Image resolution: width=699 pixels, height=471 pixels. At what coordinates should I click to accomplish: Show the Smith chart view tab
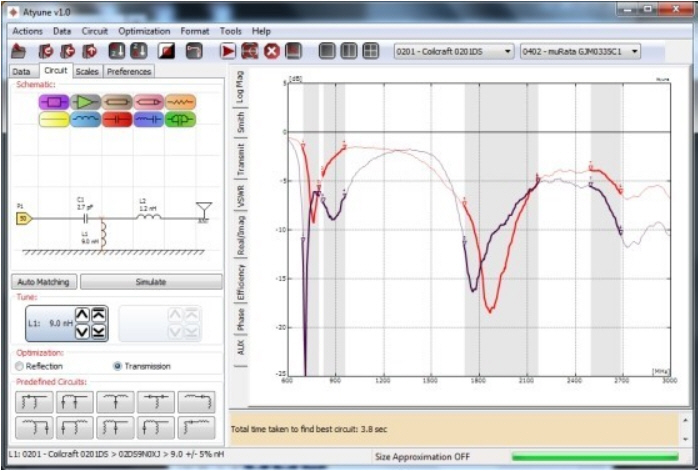click(x=240, y=123)
